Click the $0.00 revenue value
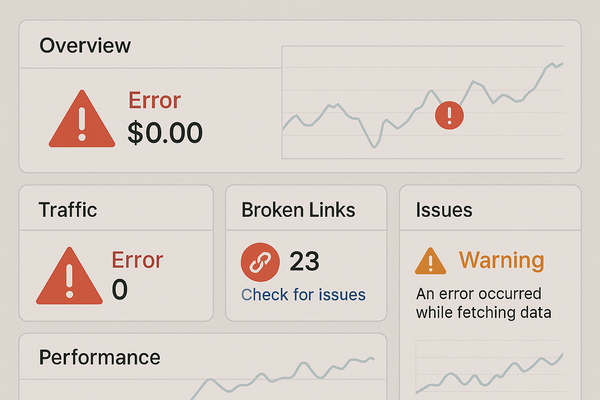 coord(165,133)
